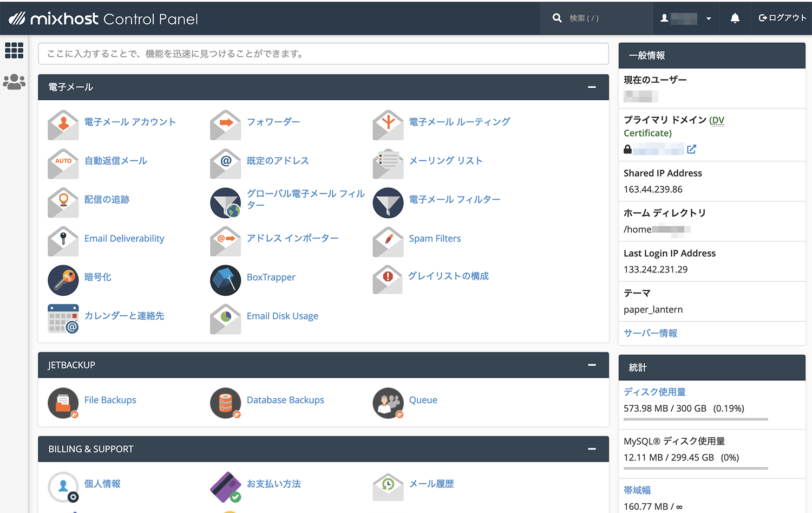Open the 既定のアドレス @ icon
The width and height of the screenshot is (812, 513).
(226, 164)
